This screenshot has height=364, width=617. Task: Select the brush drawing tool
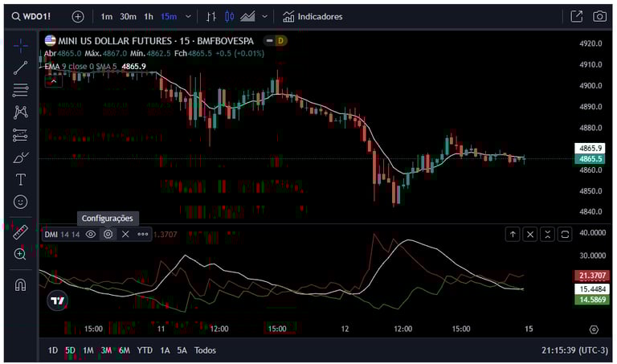pos(20,157)
